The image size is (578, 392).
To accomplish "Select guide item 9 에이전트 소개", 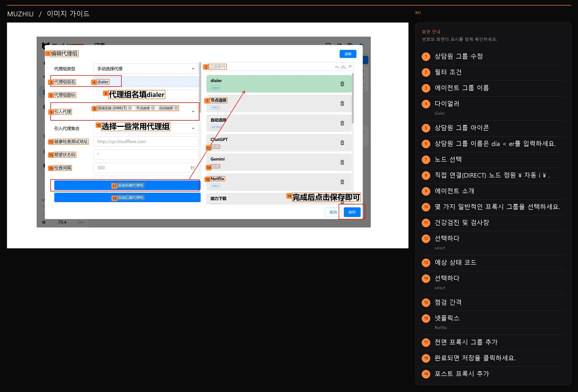I will [x=493, y=191].
